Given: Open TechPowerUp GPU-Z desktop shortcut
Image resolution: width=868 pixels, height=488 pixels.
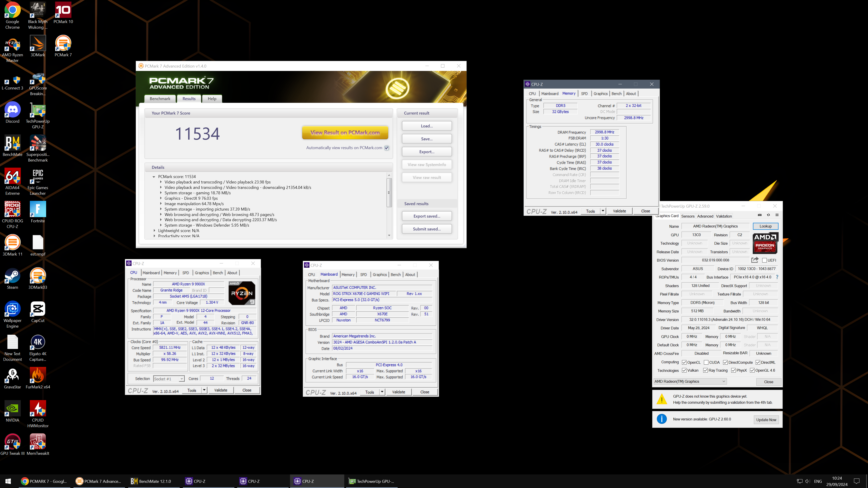Looking at the screenshot, I should (38, 115).
